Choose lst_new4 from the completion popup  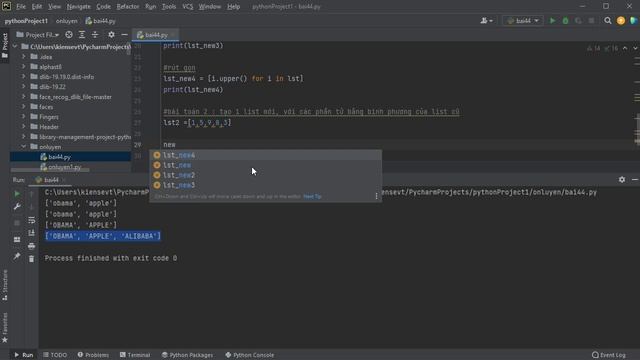point(265,155)
